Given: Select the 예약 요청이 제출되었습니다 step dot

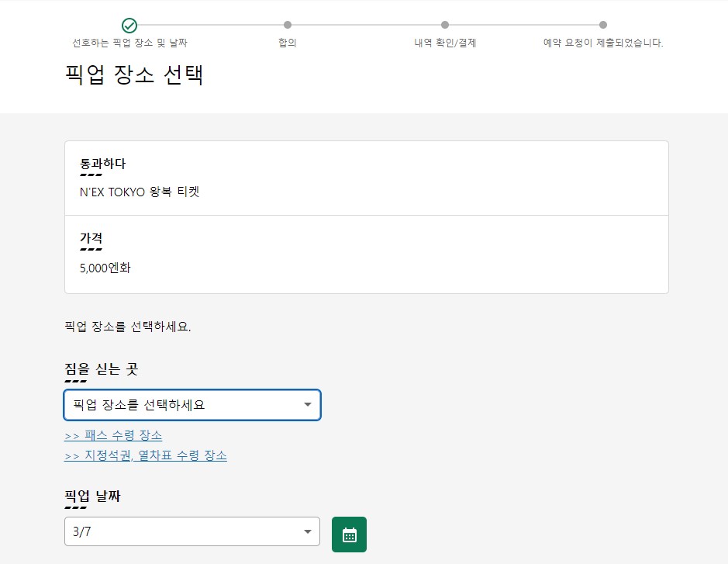Looking at the screenshot, I should point(602,25).
